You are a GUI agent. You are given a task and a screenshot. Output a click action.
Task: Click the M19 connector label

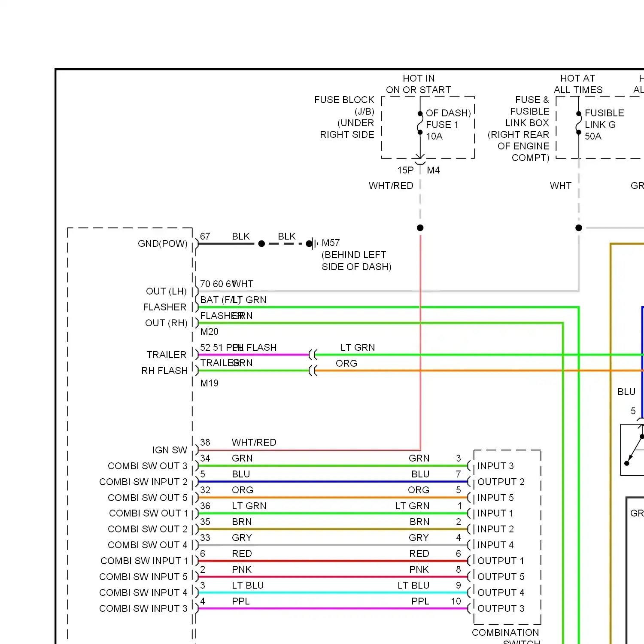coord(209,383)
